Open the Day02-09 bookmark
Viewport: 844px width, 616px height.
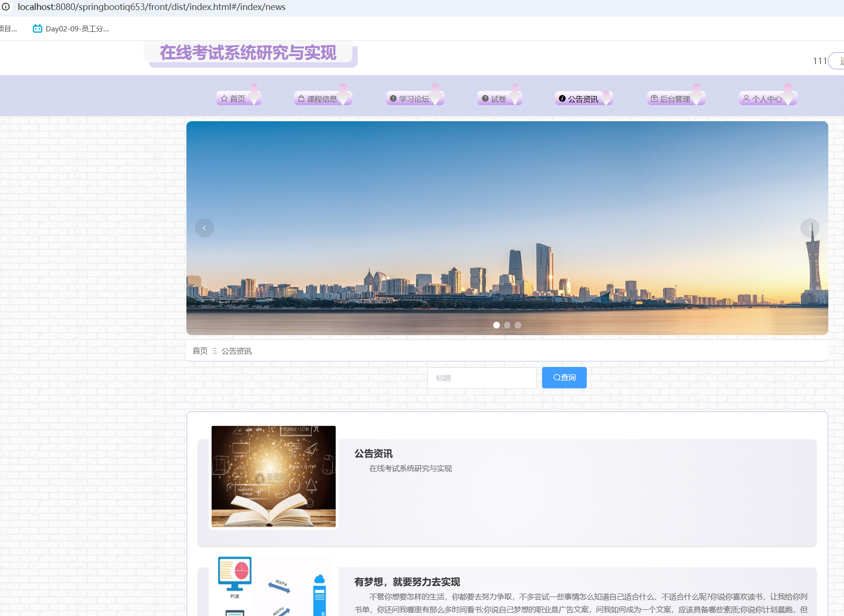[x=71, y=29]
